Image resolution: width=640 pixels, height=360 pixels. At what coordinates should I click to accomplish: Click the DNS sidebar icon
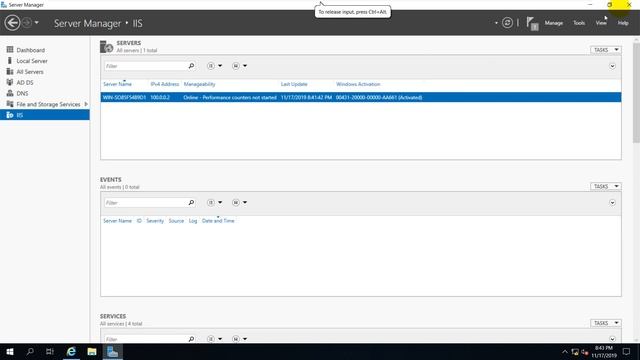(x=10, y=93)
